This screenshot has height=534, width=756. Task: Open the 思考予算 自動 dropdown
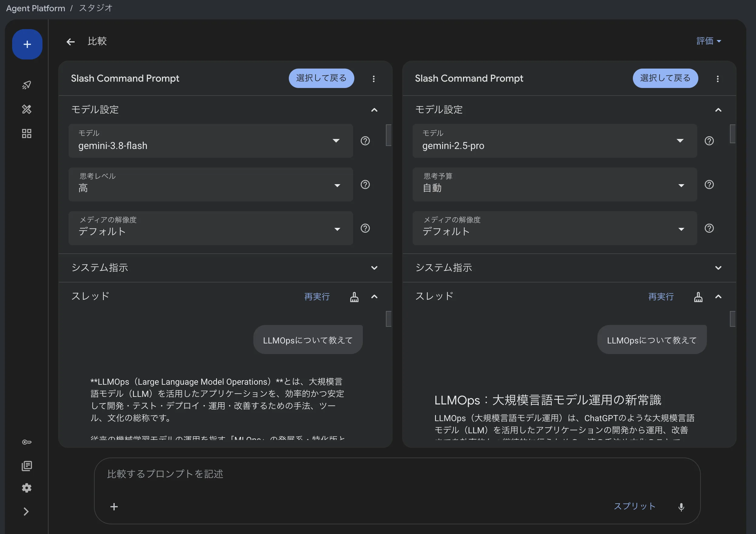pos(555,184)
